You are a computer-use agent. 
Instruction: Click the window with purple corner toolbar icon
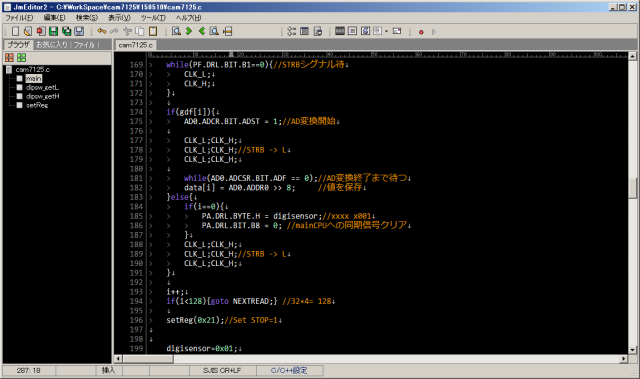click(397, 31)
